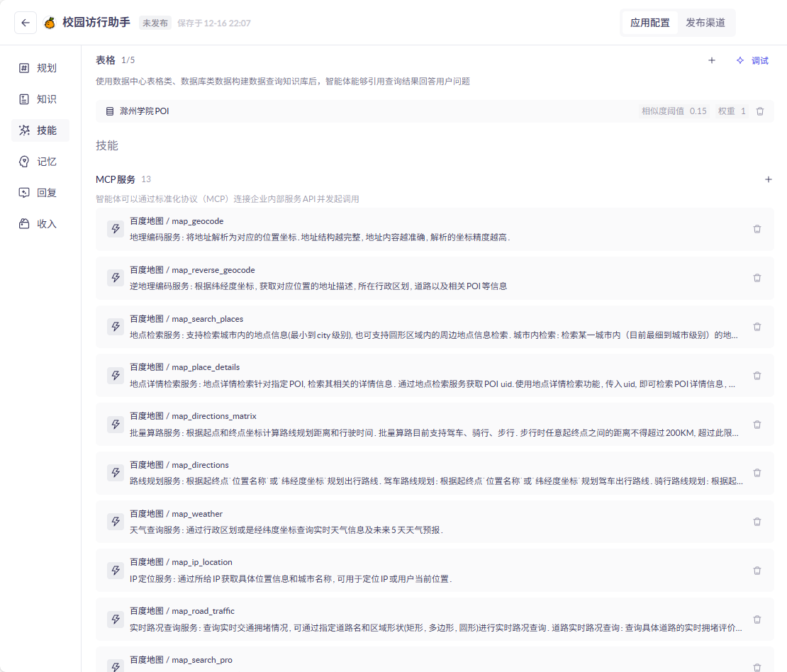This screenshot has height=672, width=787.
Task: Open the 百度地图 / map_ip_location entry
Action: click(435, 571)
